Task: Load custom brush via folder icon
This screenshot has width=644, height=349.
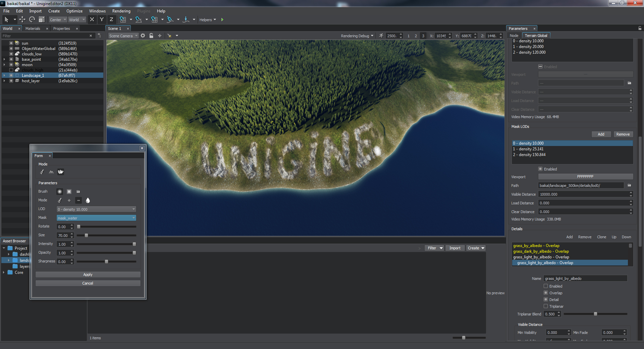Action: click(78, 192)
